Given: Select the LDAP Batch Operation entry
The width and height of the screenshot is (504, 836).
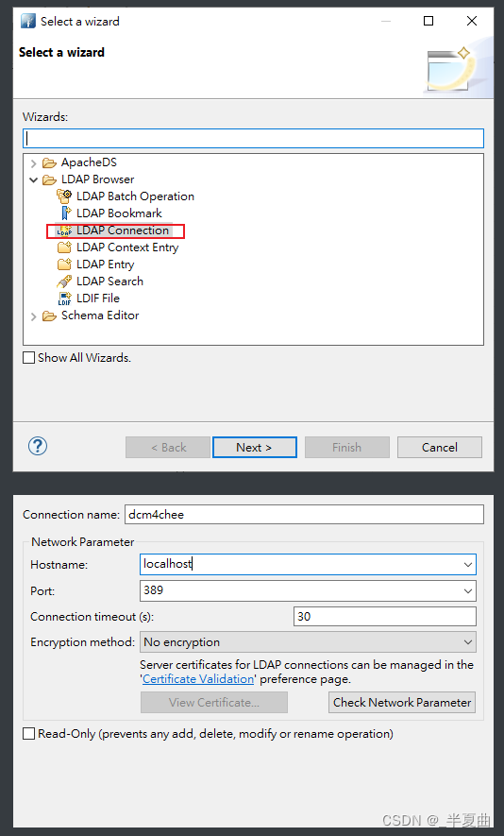Looking at the screenshot, I should tap(135, 196).
